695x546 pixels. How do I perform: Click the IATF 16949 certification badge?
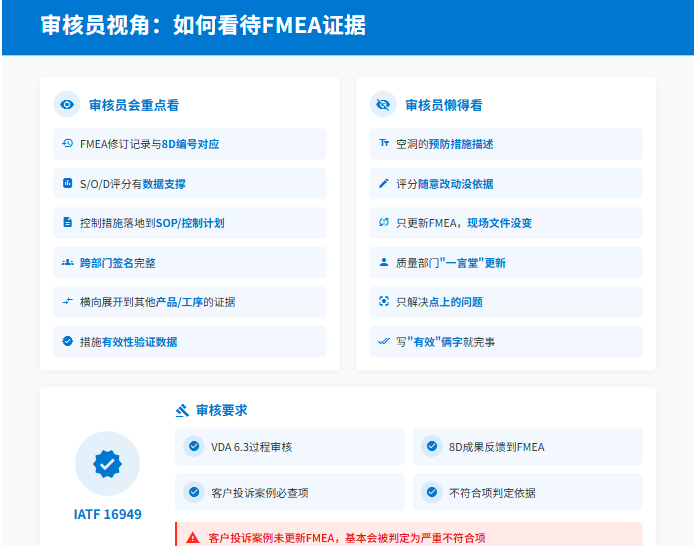(107, 463)
